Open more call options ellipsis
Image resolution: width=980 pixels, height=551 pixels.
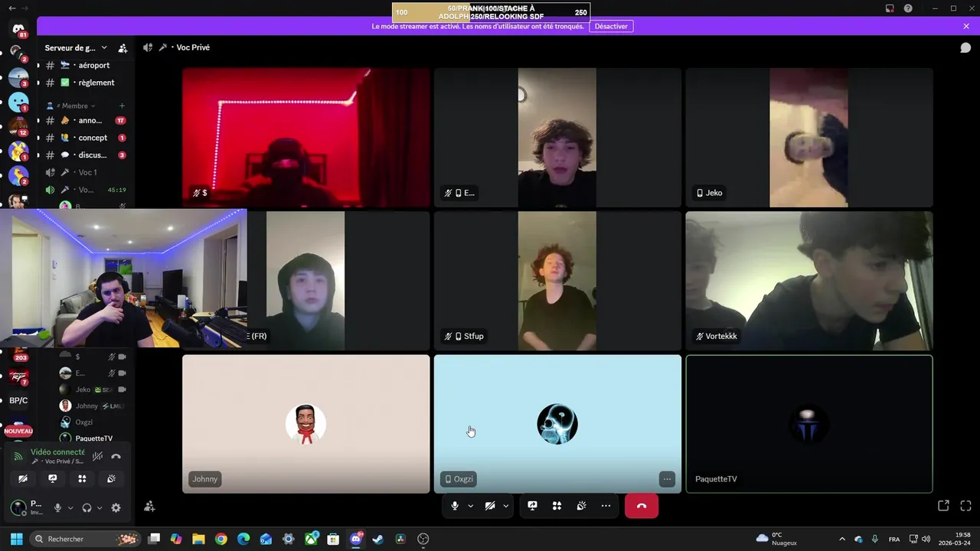(x=606, y=506)
